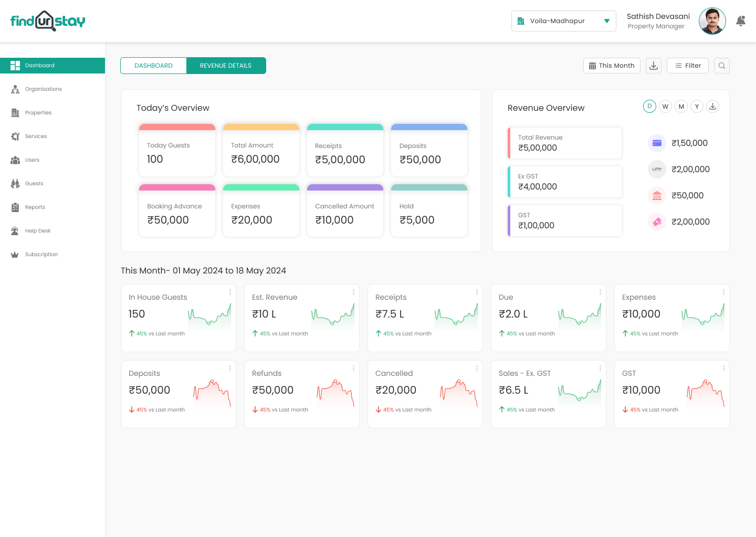Switch to the DASHBOARD tab
756x537 pixels.
point(153,66)
